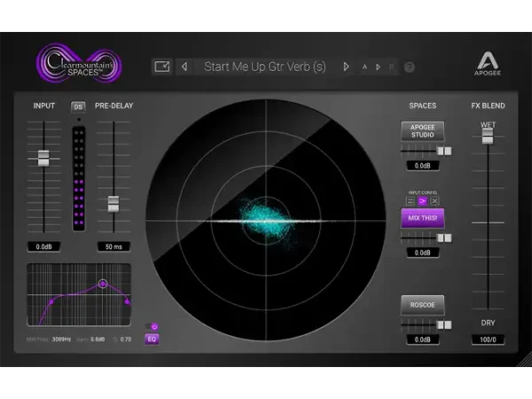
Task: Click the Roscoe level slider handle
Action: tap(444, 325)
